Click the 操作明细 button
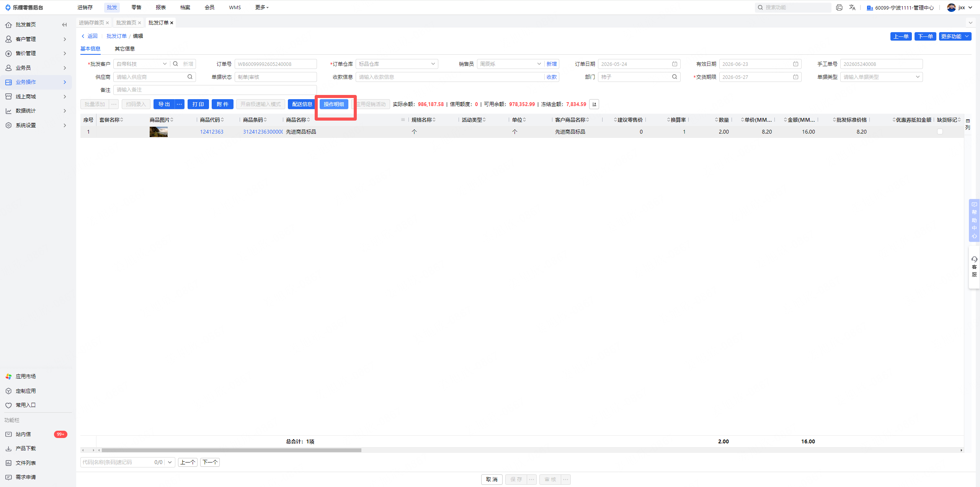The width and height of the screenshot is (980, 487). tap(334, 104)
